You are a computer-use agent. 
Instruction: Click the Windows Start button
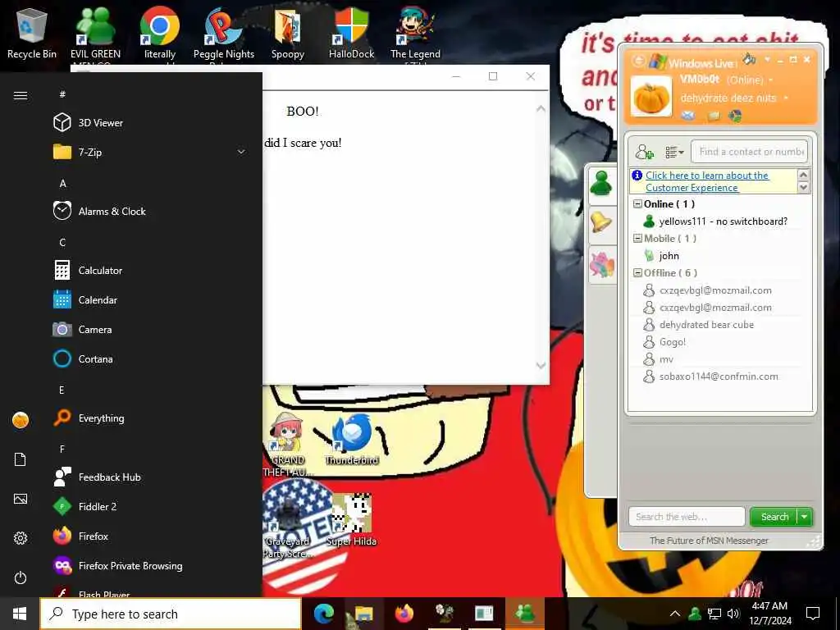click(20, 614)
